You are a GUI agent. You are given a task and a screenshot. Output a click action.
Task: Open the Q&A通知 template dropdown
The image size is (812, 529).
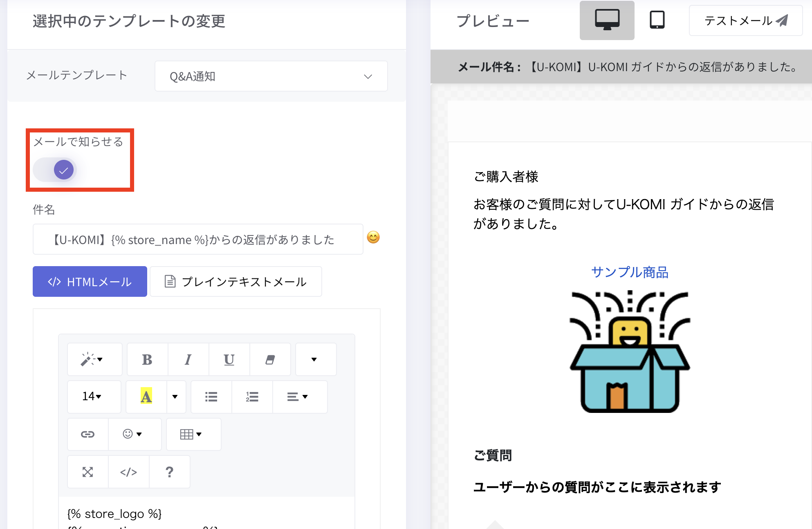[x=271, y=76]
